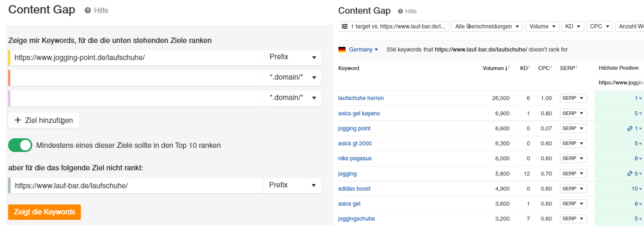644x227 pixels.
Task: Open the Anzahl Wörter filter dropdown
Action: [630, 26]
